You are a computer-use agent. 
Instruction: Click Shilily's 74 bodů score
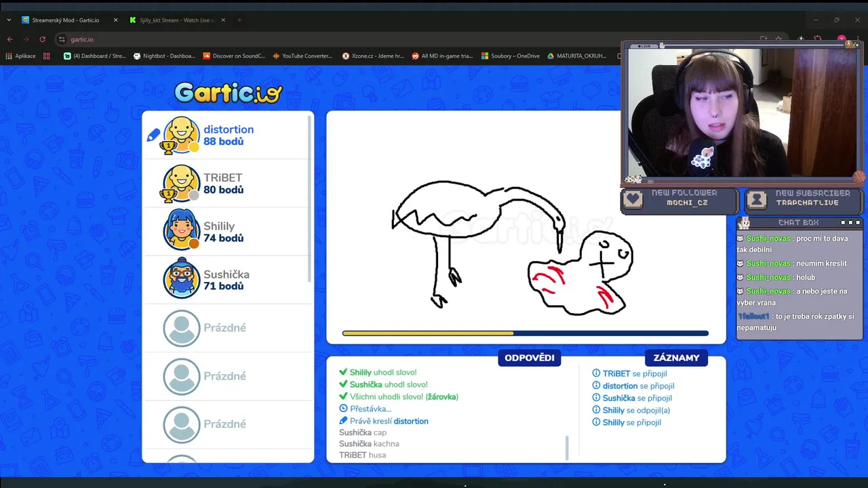(x=223, y=238)
